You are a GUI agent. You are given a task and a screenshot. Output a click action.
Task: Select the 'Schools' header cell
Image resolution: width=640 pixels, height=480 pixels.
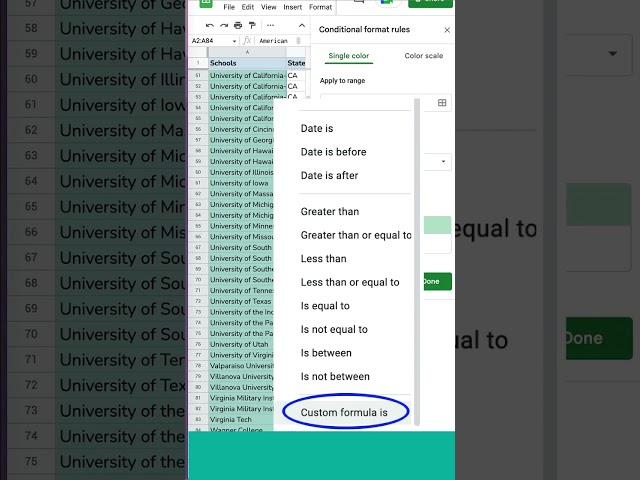(247, 63)
